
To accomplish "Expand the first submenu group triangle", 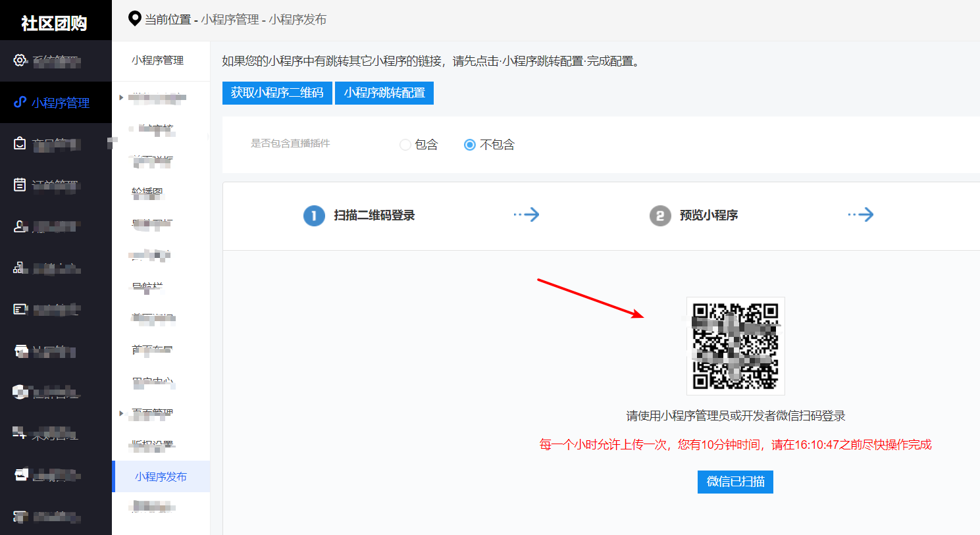I will tap(121, 97).
